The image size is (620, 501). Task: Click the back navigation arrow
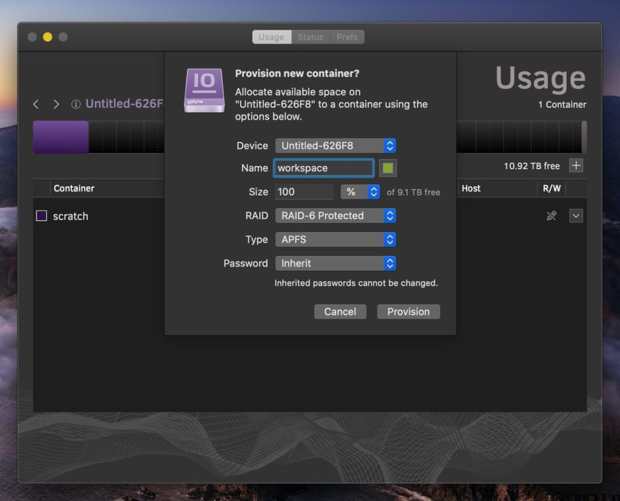[x=36, y=104]
